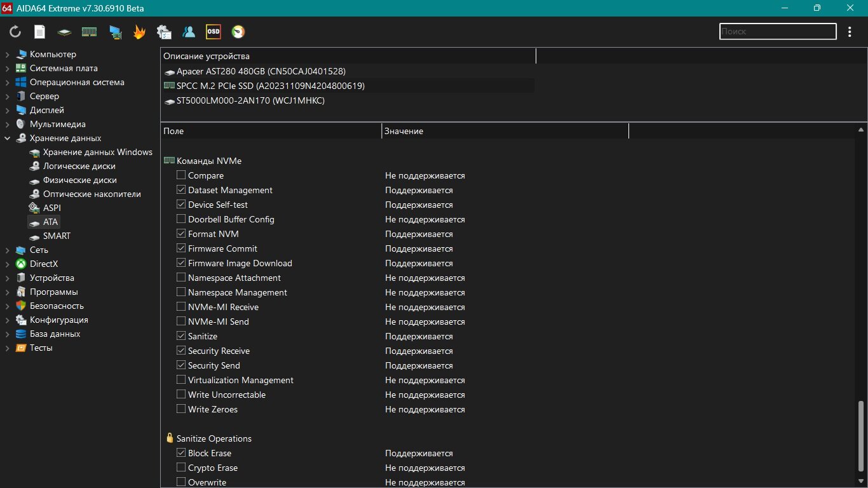Image resolution: width=868 pixels, height=488 pixels.
Task: Click the monitor with card toolbar icon
Action: pos(114,32)
